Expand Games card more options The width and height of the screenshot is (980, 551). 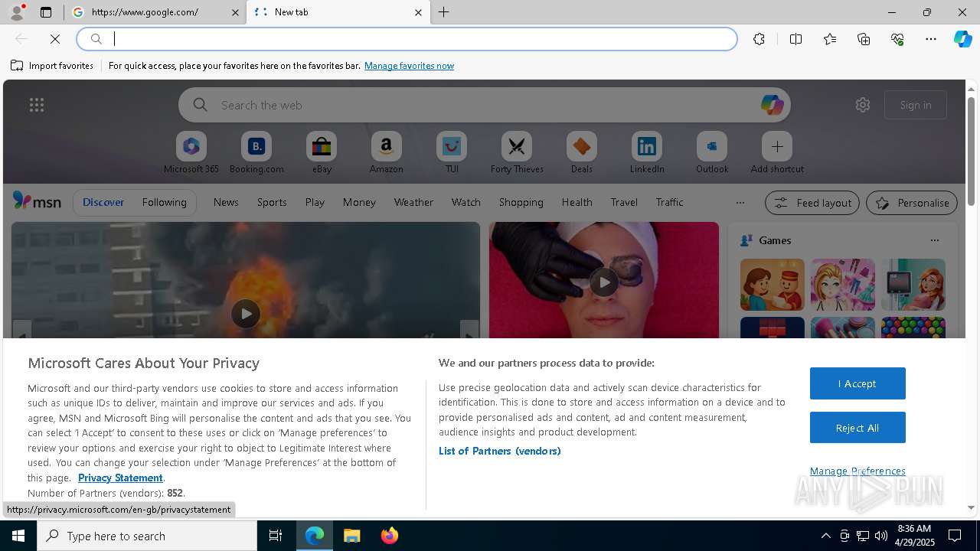click(x=934, y=240)
